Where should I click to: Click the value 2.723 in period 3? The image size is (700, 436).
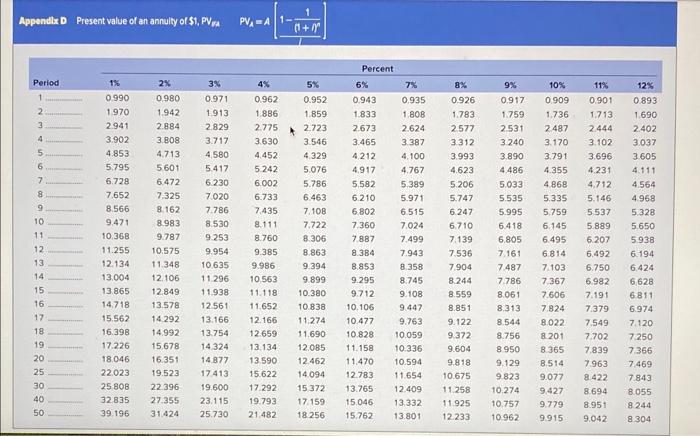[x=315, y=128]
